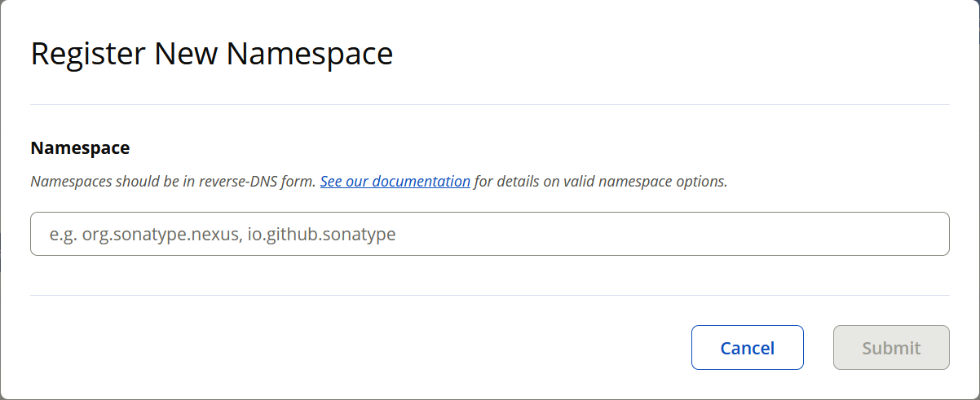Focus the field showing org.sonatype.nexus placeholder

click(x=489, y=234)
